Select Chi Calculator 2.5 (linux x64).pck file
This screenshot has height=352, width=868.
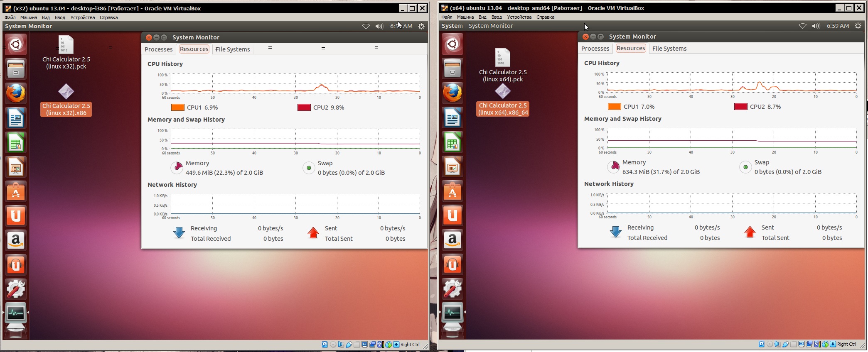(503, 65)
